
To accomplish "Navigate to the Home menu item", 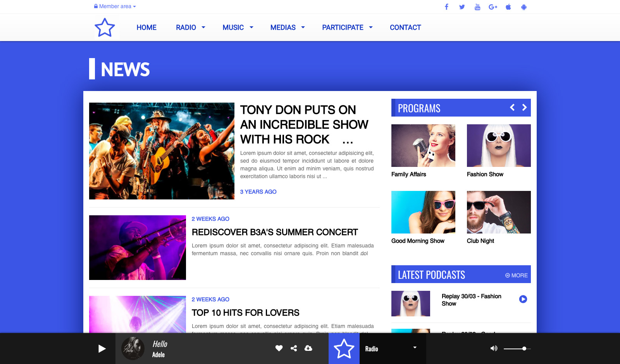I will (x=146, y=27).
